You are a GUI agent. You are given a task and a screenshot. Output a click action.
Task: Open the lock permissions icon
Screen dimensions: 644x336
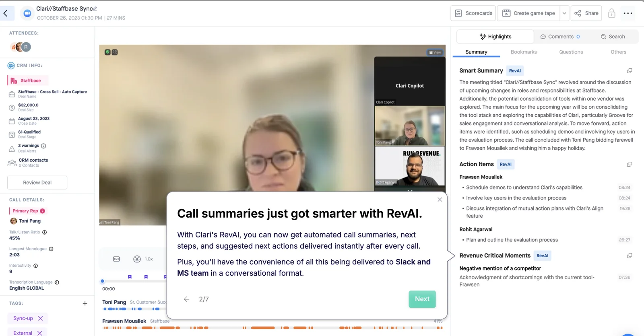tap(611, 13)
